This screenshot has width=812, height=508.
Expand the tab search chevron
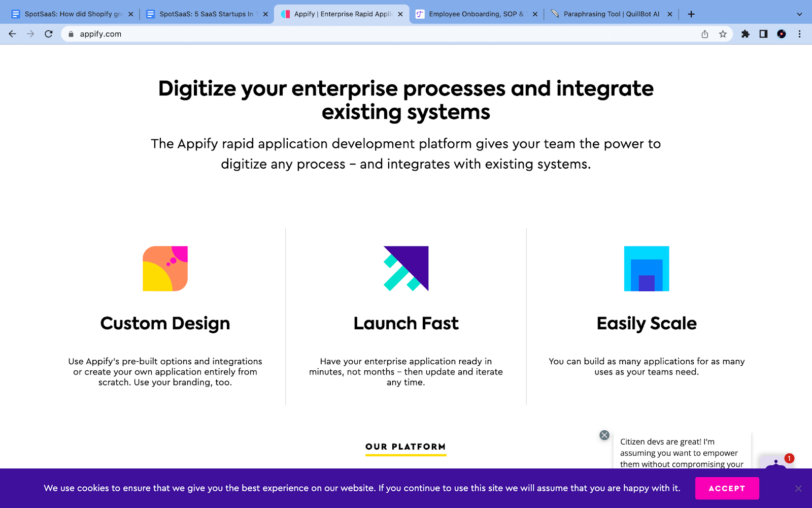click(x=800, y=14)
